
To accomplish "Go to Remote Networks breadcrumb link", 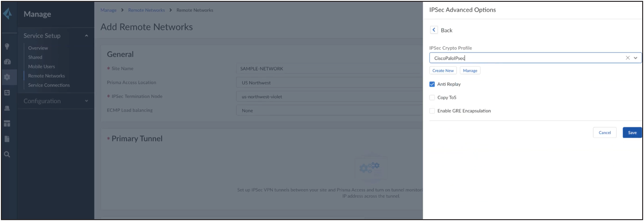I will click(x=147, y=10).
